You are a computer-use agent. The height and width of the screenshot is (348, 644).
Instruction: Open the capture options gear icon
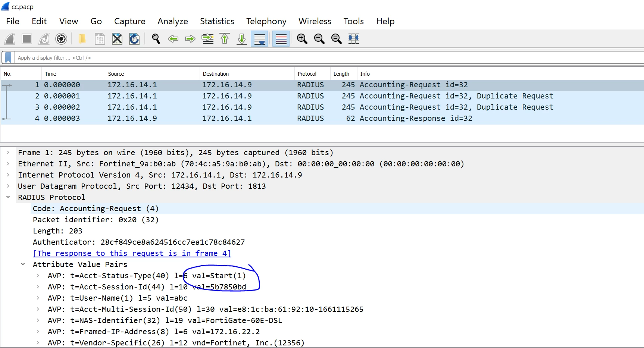tap(61, 39)
